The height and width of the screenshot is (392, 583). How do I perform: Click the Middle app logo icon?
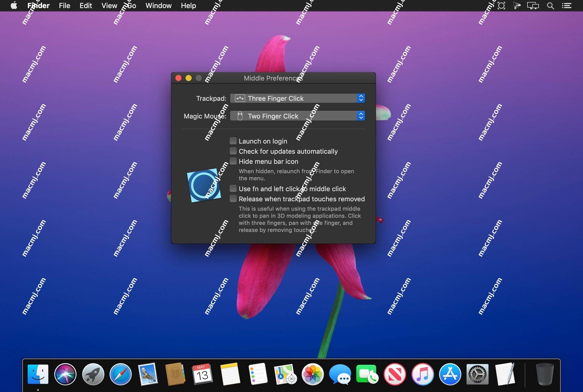point(204,185)
